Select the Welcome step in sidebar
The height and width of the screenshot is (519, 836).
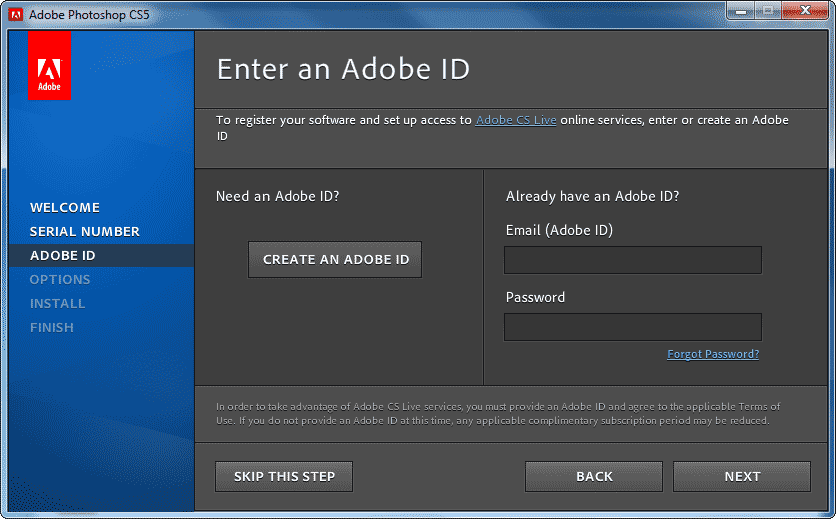tap(65, 207)
